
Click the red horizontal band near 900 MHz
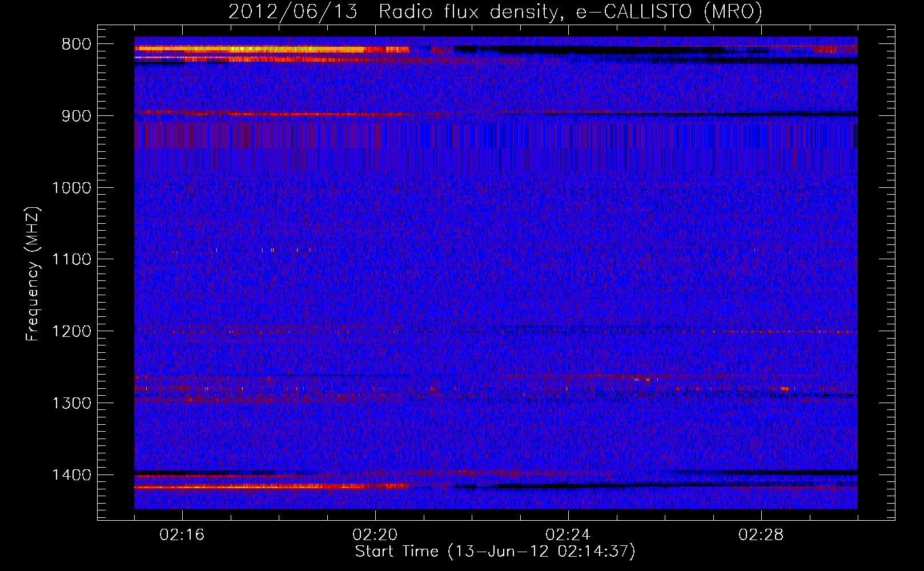point(271,114)
